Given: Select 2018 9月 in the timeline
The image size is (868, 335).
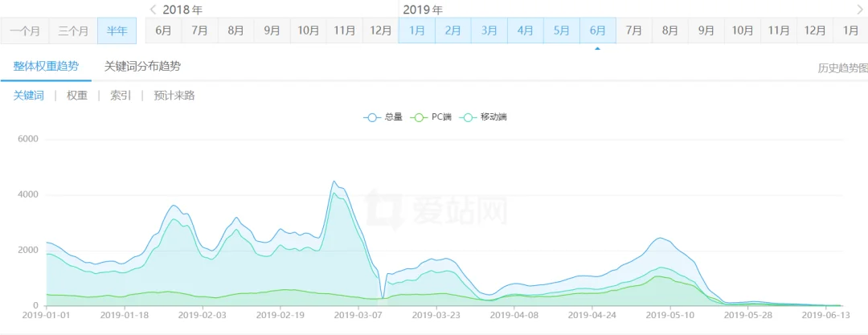Looking at the screenshot, I should [x=272, y=31].
